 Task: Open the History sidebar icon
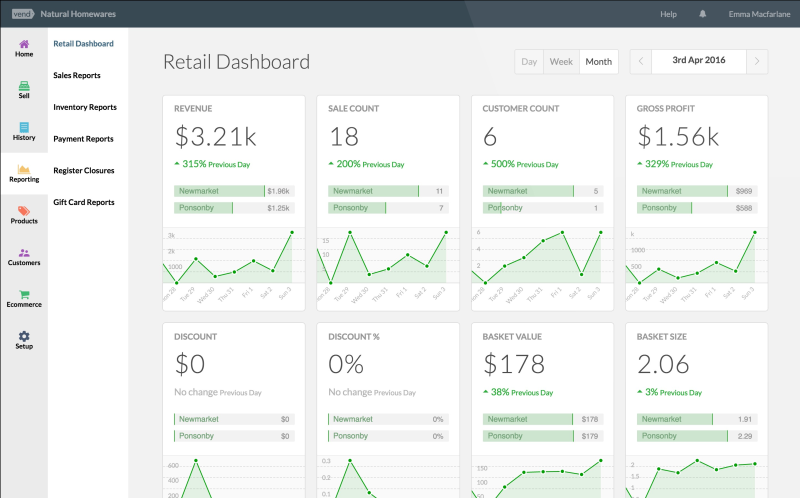[24, 131]
